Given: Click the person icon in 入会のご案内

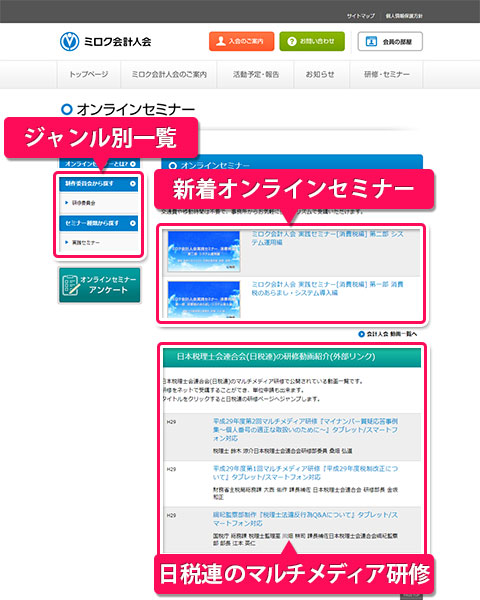Looking at the screenshot, I should [x=221, y=41].
